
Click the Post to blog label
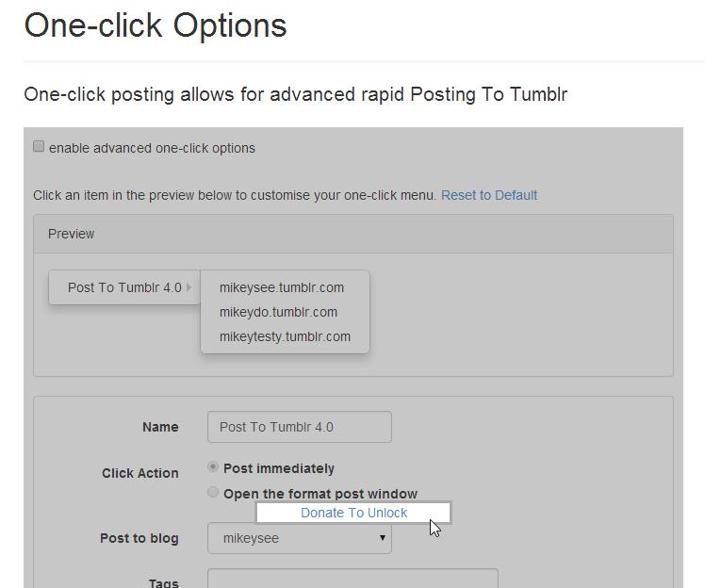(x=139, y=538)
